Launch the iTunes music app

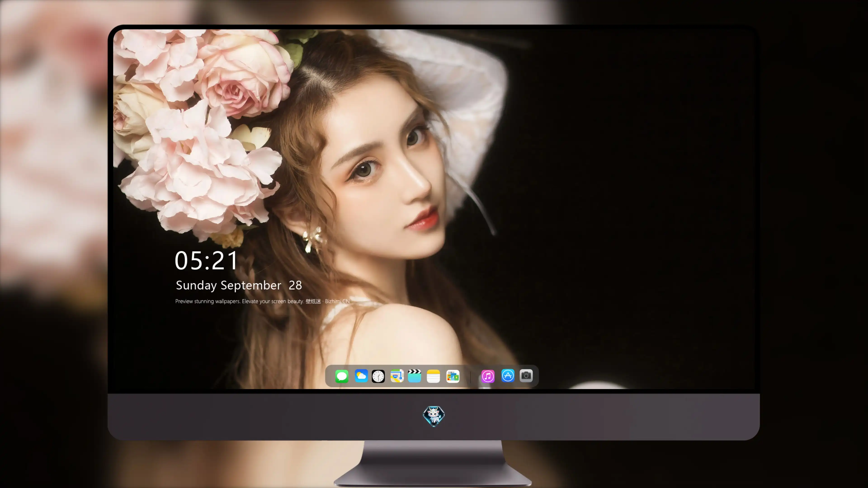coord(488,376)
